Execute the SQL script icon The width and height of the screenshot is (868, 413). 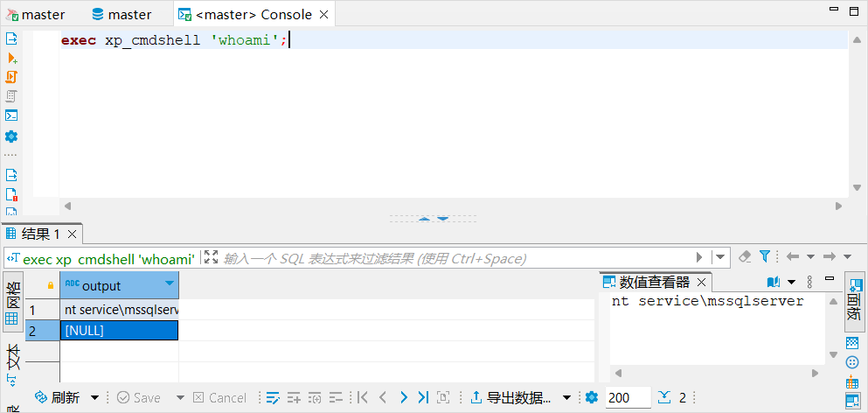pyautogui.click(x=12, y=77)
